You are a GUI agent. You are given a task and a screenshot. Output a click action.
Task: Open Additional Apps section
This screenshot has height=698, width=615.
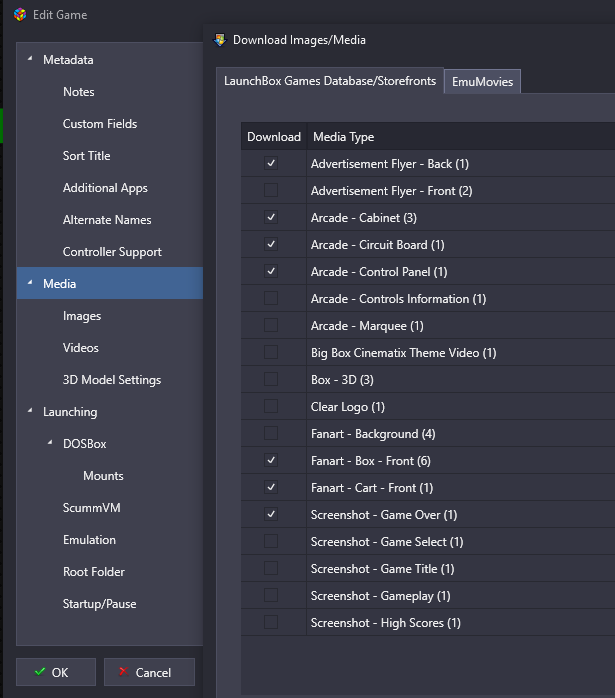(105, 188)
